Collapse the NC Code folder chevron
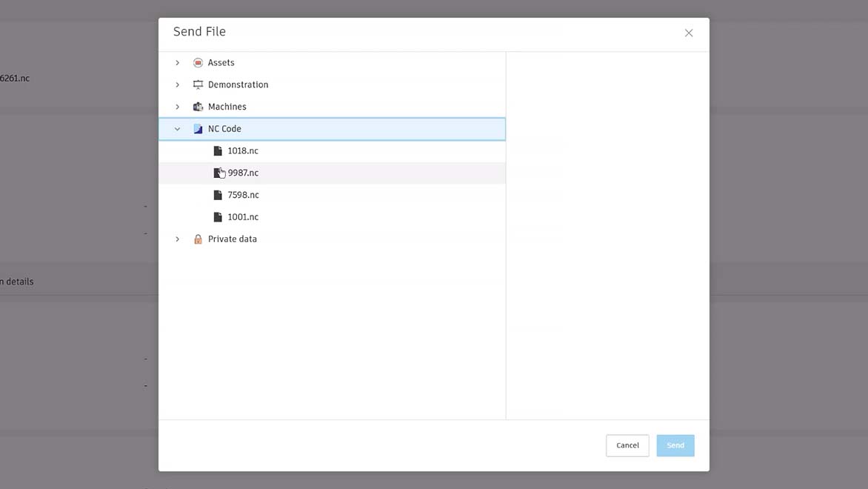868x489 pixels. [177, 129]
